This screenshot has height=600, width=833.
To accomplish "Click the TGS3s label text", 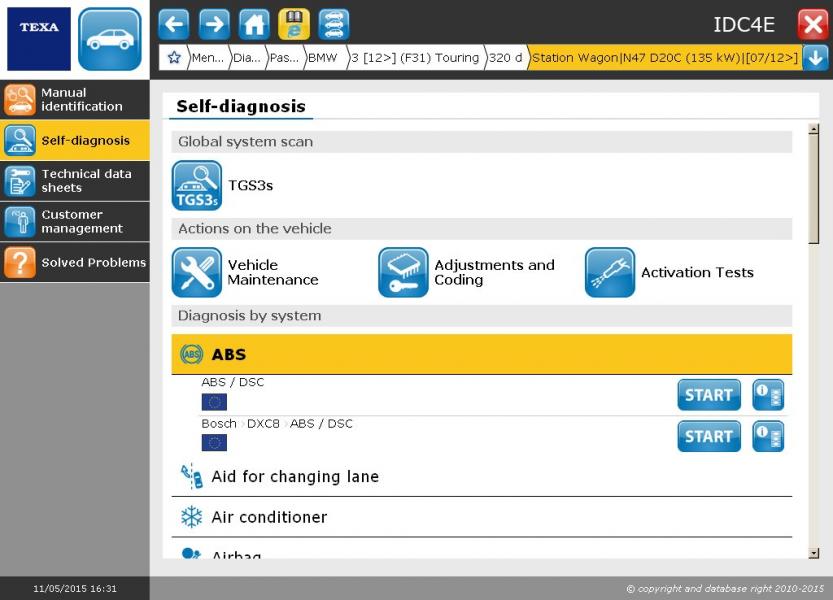I will [x=250, y=185].
